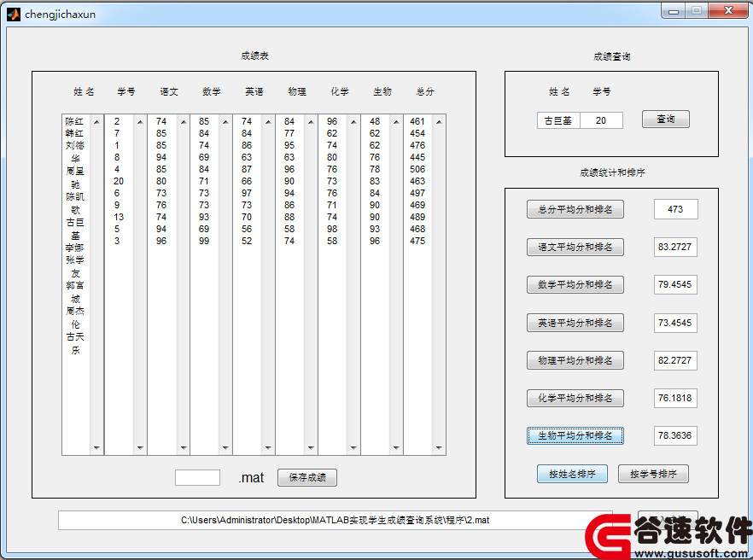Click 化学平均分和排名 button
The image size is (753, 560).
[x=575, y=398]
